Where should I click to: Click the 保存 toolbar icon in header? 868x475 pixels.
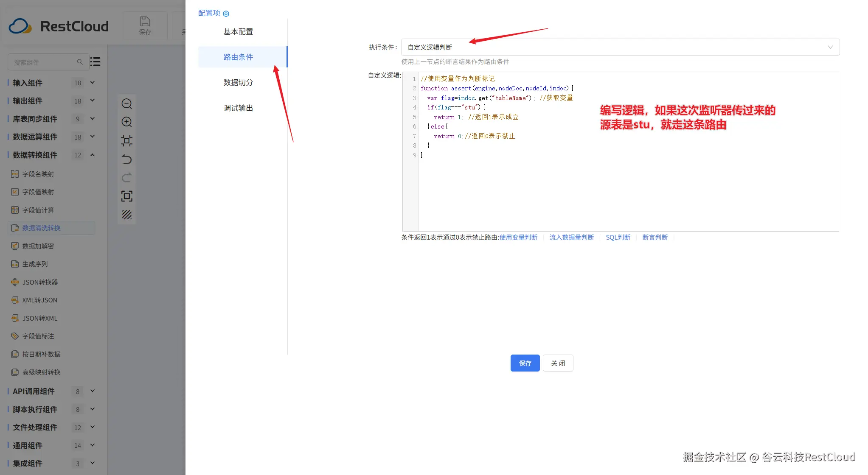tap(145, 26)
